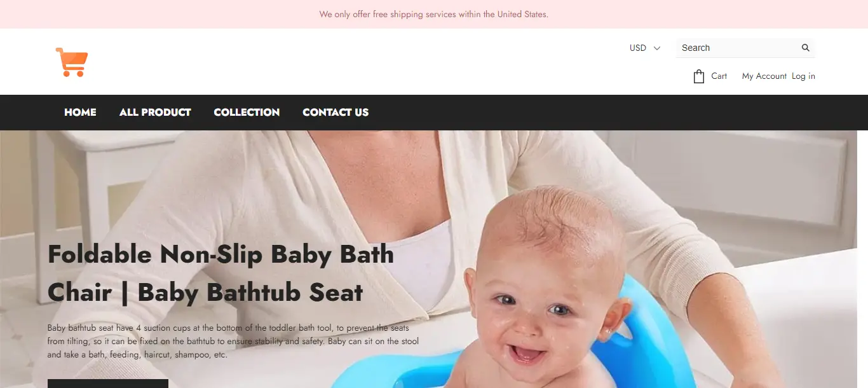The height and width of the screenshot is (388, 868).
Task: Click the orange shopping cart logo
Action: click(x=72, y=62)
